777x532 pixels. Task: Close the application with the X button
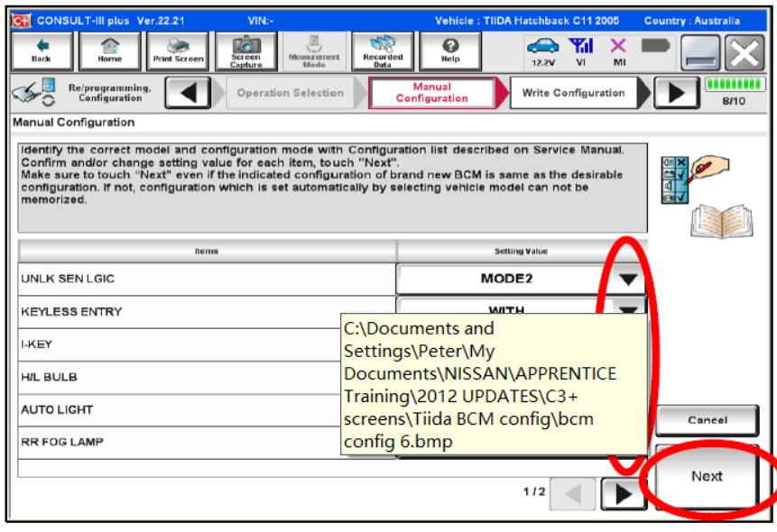pos(745,52)
